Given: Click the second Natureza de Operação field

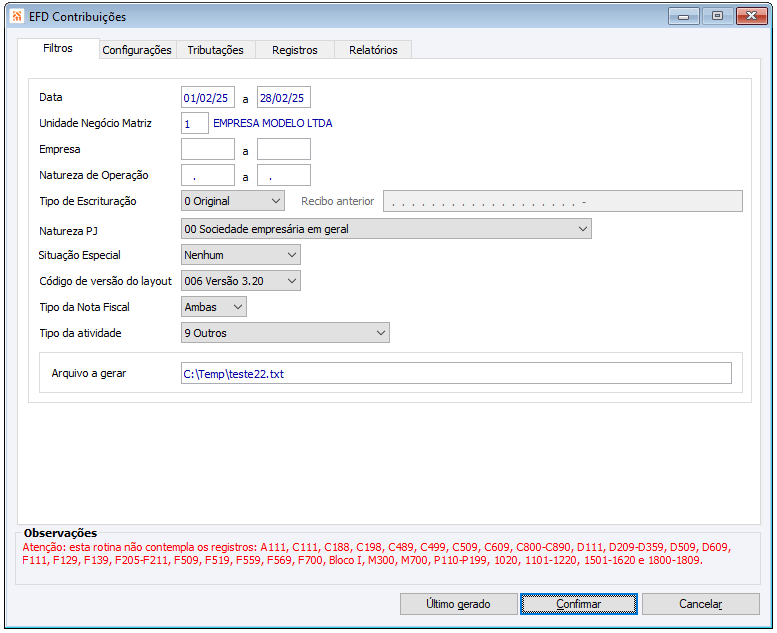Looking at the screenshot, I should click(284, 175).
